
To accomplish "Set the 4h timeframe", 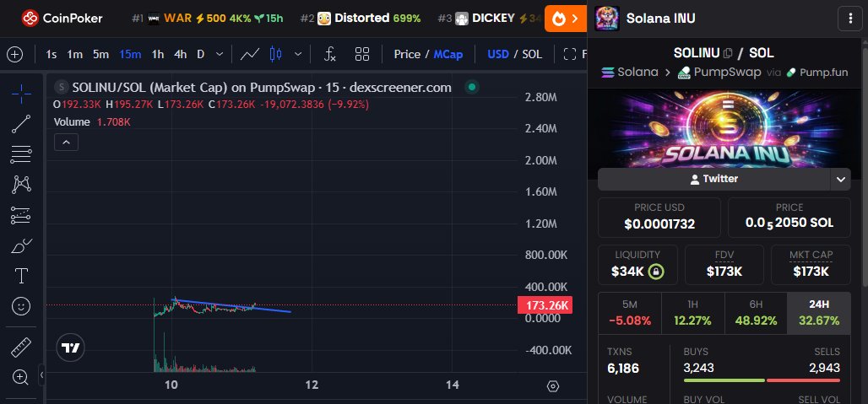I will [181, 54].
